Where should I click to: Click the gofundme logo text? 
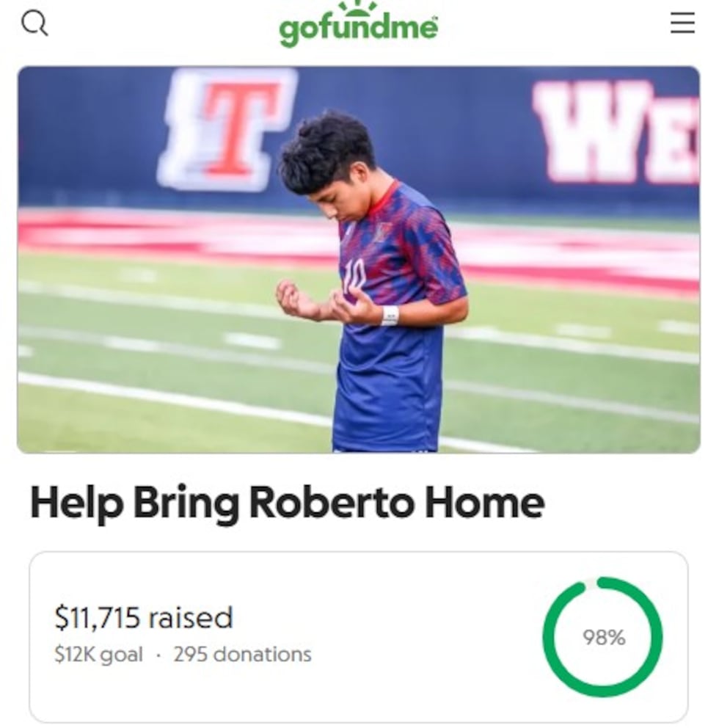358,31
